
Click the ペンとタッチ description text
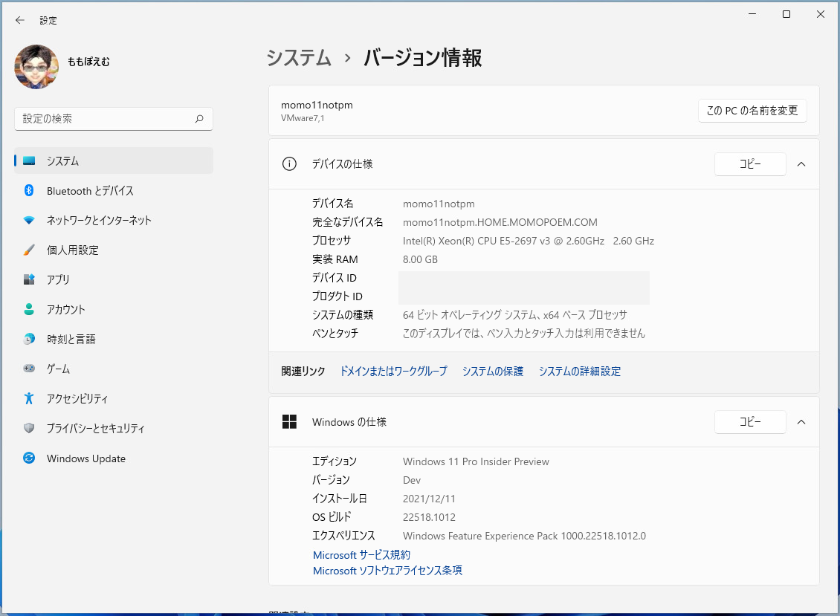[524, 334]
